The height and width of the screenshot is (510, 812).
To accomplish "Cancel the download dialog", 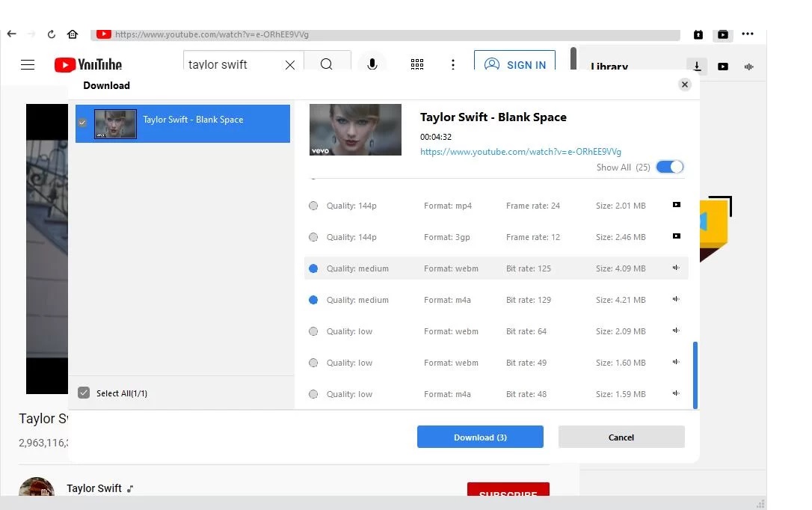I will tap(621, 437).
